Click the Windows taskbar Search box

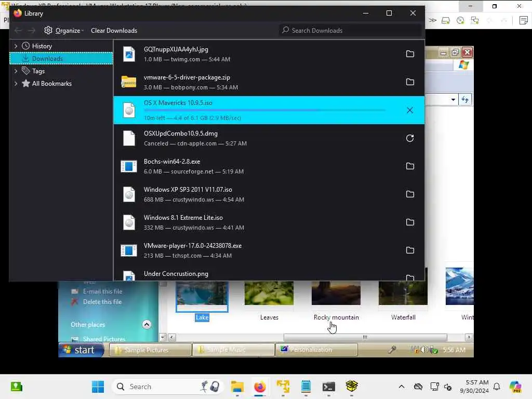(x=168, y=387)
